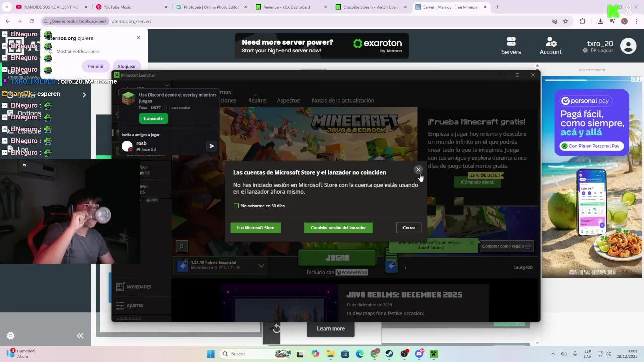Click the 'Cerrar' button in the dialog
This screenshot has height=362, width=644.
(x=409, y=228)
